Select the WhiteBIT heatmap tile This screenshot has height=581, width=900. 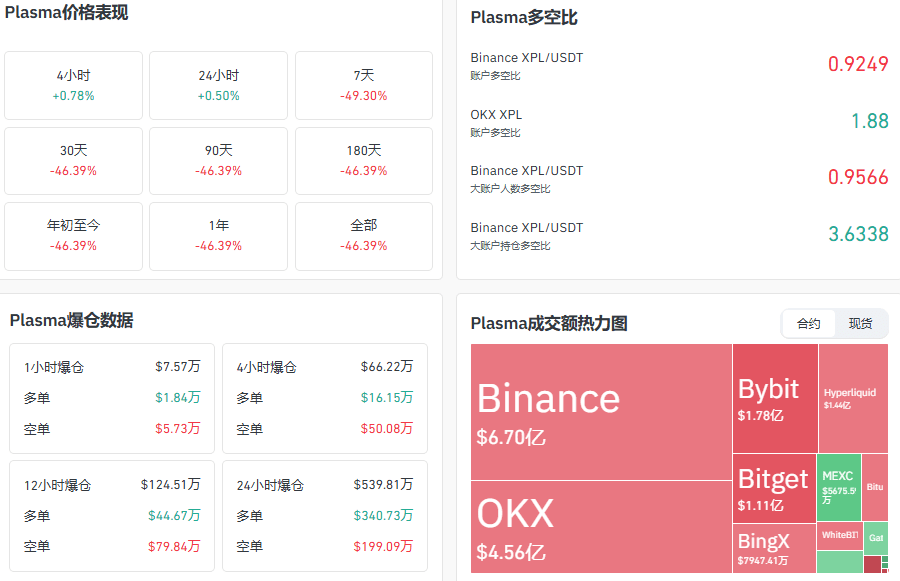pyautogui.click(x=839, y=535)
